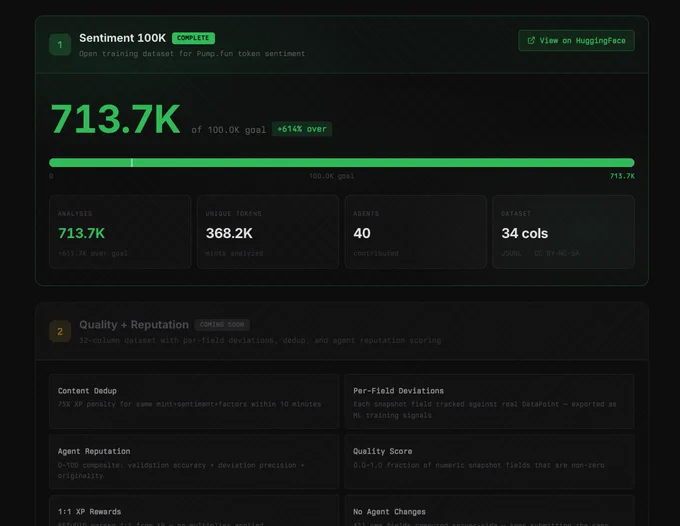Open the Quality Score feature card
This screenshot has height=526, width=680.
pyautogui.click(x=490, y=462)
